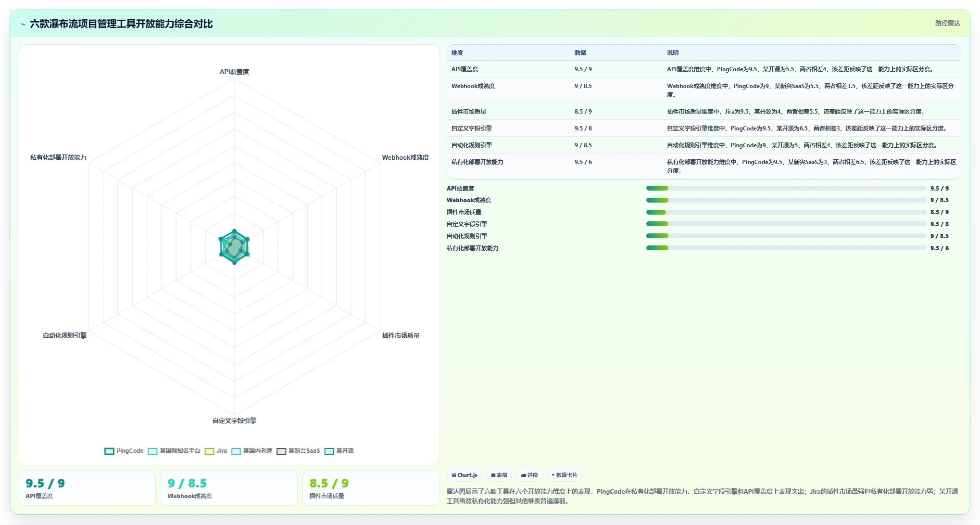Select the 8.5 / 9 插件市场质量 data card

(371, 488)
